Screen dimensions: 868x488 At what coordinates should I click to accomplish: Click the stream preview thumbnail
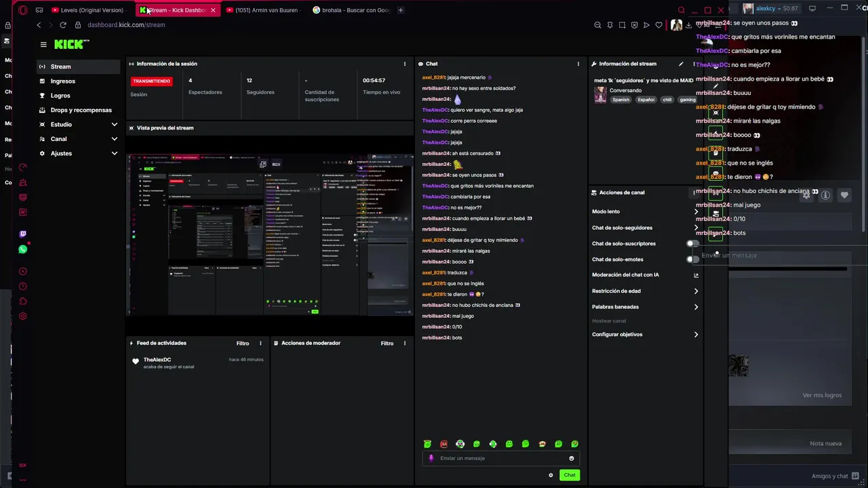click(x=269, y=235)
